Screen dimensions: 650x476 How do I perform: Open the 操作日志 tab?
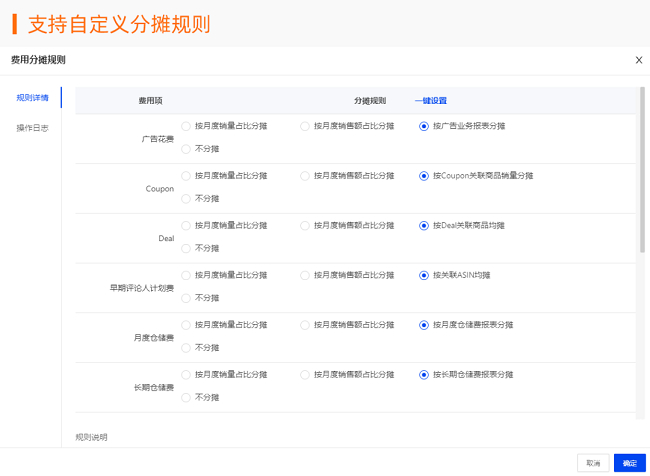coord(33,128)
